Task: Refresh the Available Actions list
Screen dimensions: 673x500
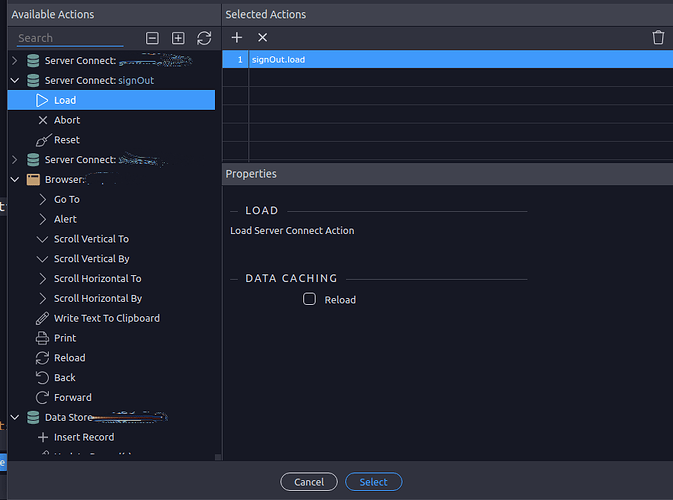Action: pyautogui.click(x=204, y=38)
